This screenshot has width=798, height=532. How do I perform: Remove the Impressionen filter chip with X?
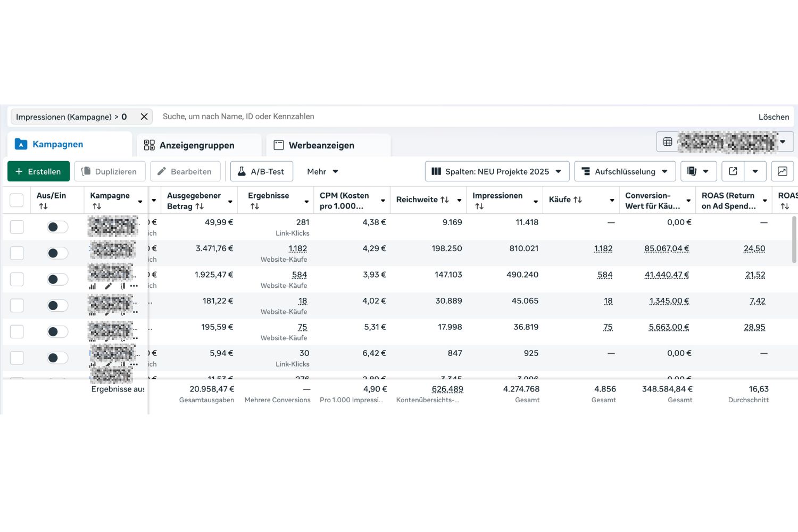(x=144, y=117)
